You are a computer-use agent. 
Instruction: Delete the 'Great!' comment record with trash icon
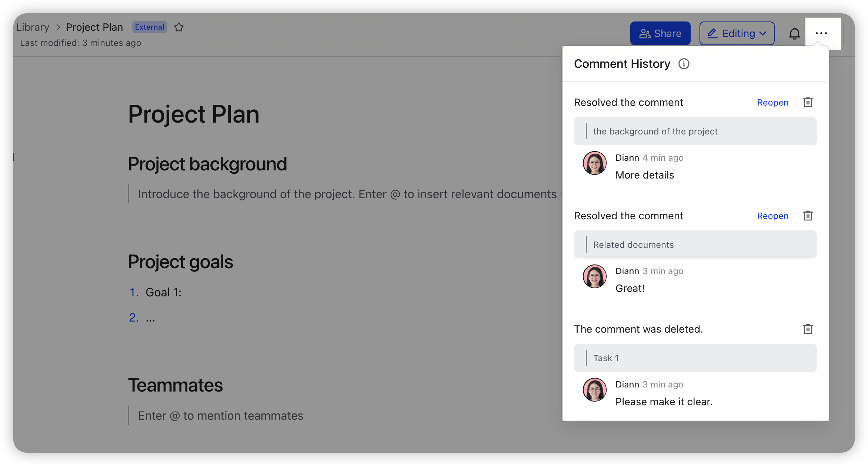(x=808, y=216)
